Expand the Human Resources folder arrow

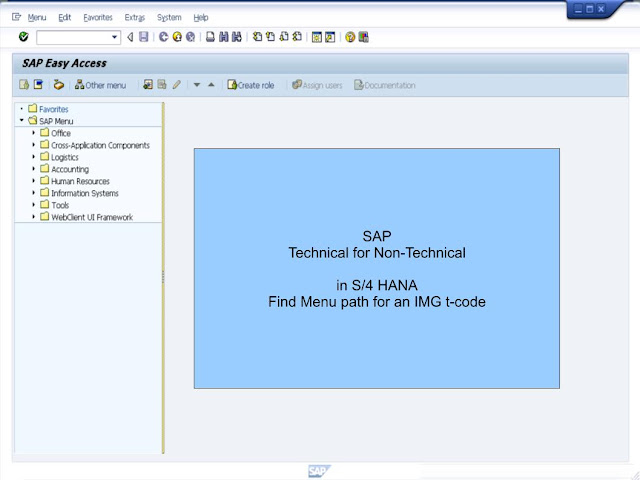point(34,180)
